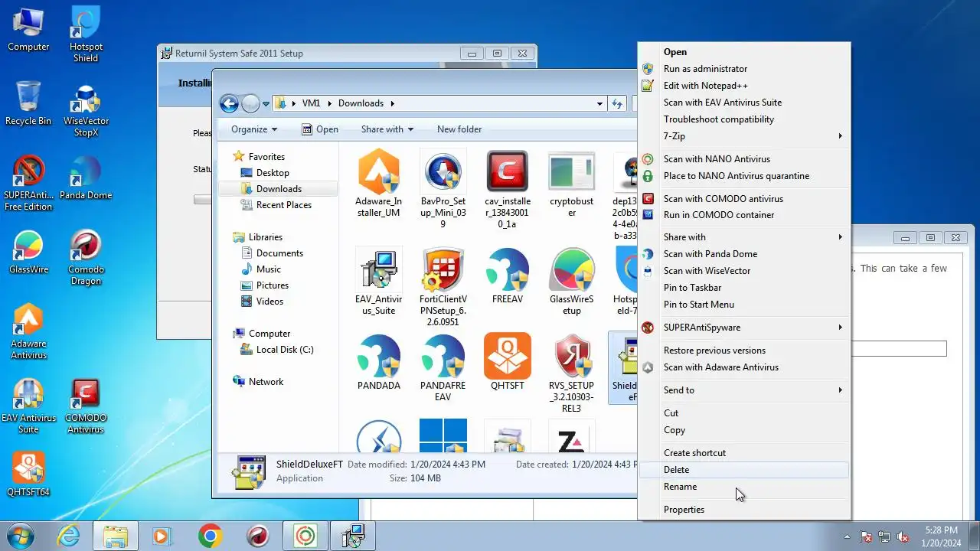Viewport: 980px width, 551px height.
Task: Select Local Disk (C:) in sidebar
Action: click(285, 350)
